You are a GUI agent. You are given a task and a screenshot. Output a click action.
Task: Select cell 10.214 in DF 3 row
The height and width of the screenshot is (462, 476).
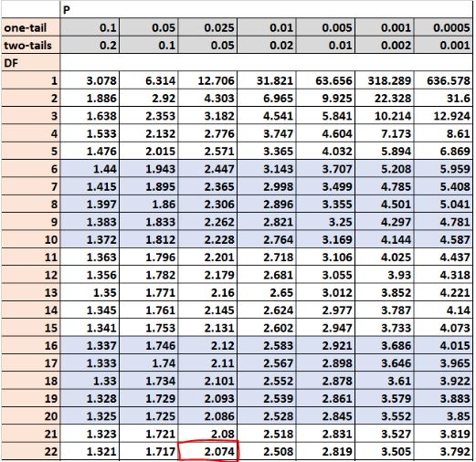point(384,116)
